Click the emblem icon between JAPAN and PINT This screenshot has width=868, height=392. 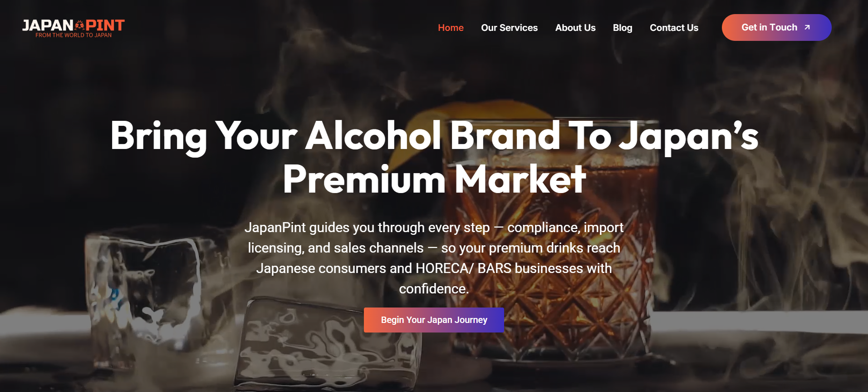tap(80, 25)
